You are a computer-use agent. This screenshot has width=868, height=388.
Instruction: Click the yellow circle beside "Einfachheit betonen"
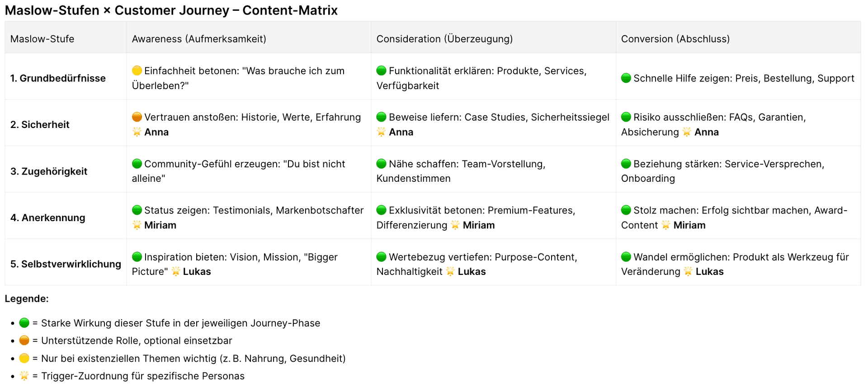coord(137,71)
